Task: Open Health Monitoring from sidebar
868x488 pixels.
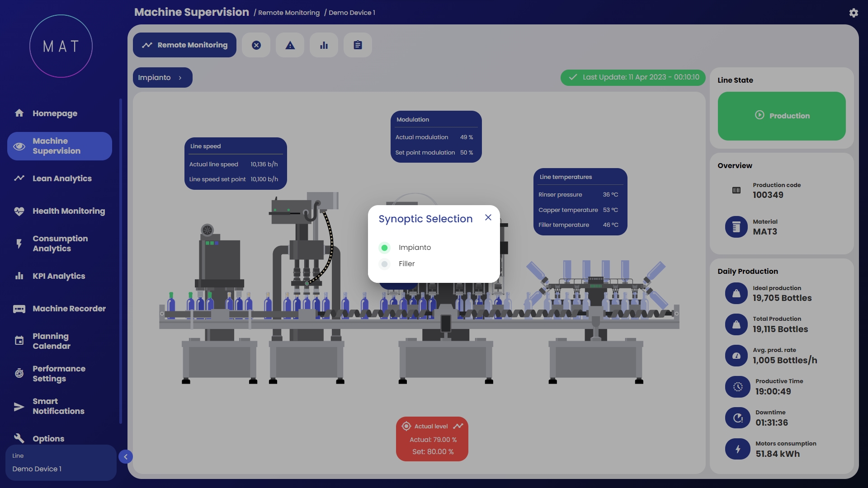Action: point(68,211)
